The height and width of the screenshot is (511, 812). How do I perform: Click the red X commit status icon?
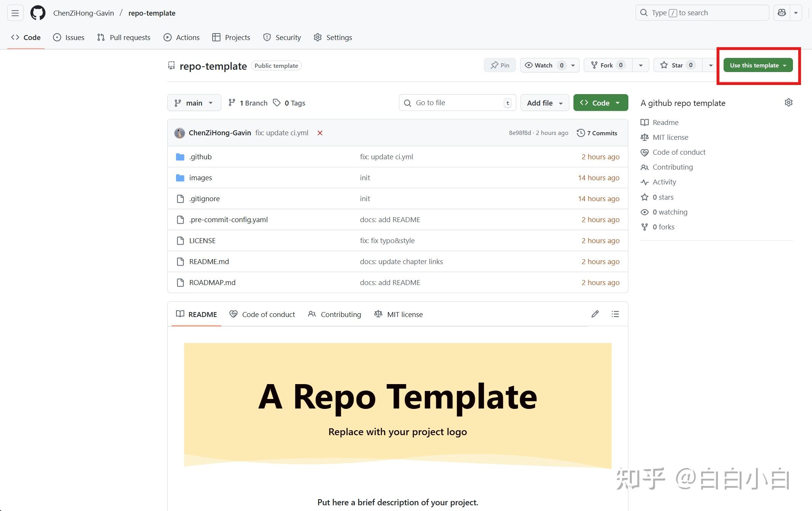pyautogui.click(x=320, y=133)
